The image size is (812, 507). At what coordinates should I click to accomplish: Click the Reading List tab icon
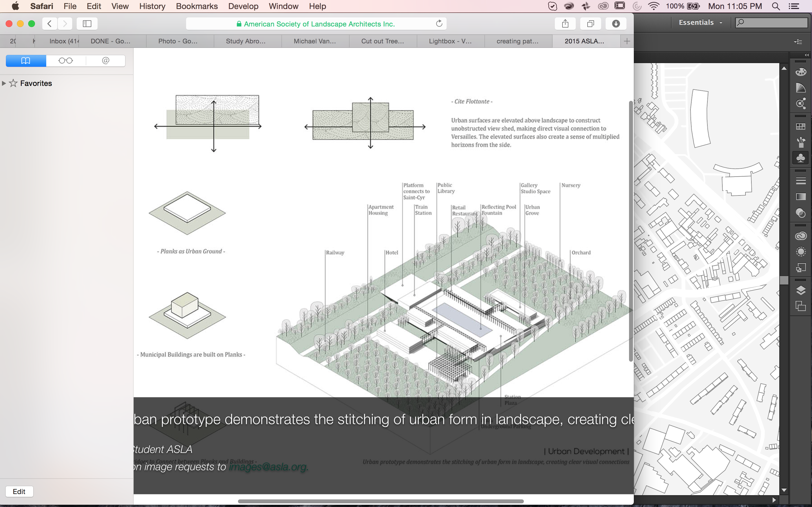pyautogui.click(x=65, y=60)
